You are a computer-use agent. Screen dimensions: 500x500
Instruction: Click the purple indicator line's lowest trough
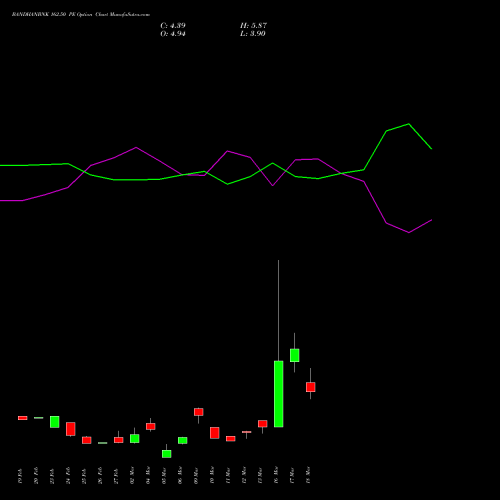coord(409,232)
